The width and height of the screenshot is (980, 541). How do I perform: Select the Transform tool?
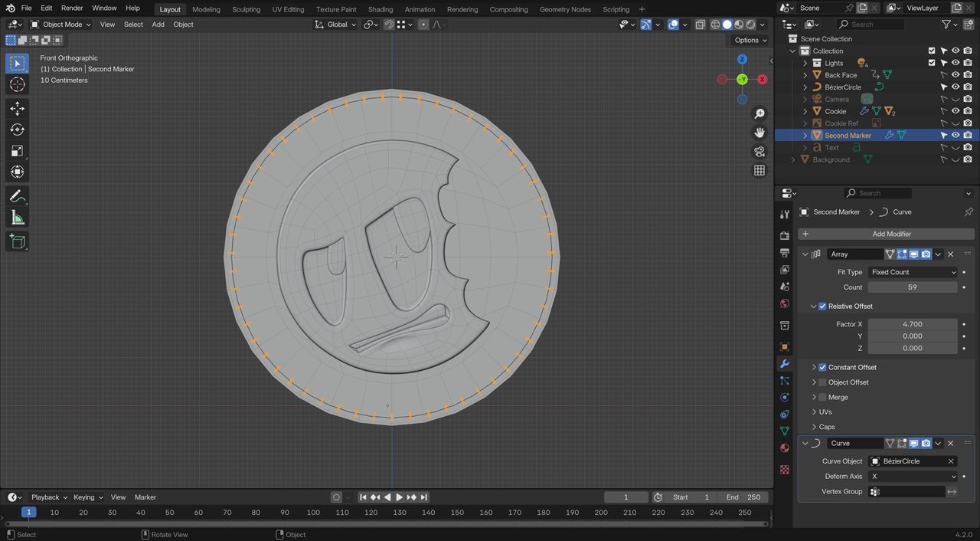pos(17,172)
